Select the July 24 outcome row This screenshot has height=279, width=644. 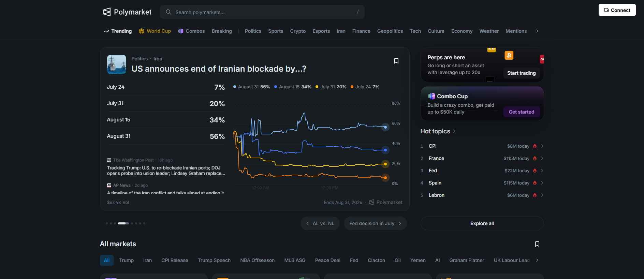[166, 87]
